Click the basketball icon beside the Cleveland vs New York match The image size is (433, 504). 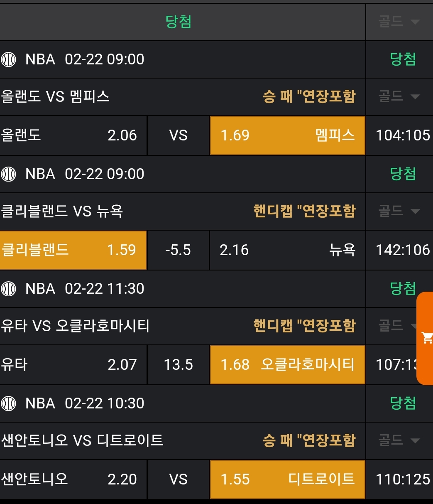tap(8, 174)
